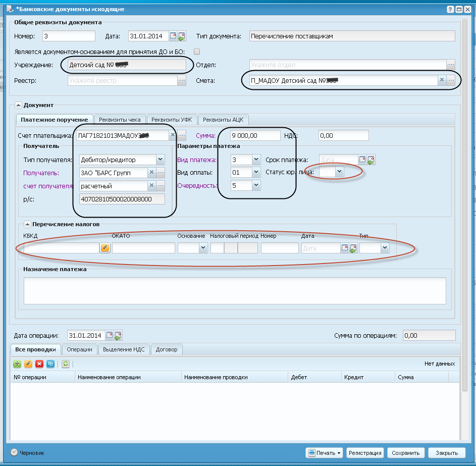This screenshot has height=466, width=476.
Task: Expand the Вид платежа dropdown
Action: [256, 160]
